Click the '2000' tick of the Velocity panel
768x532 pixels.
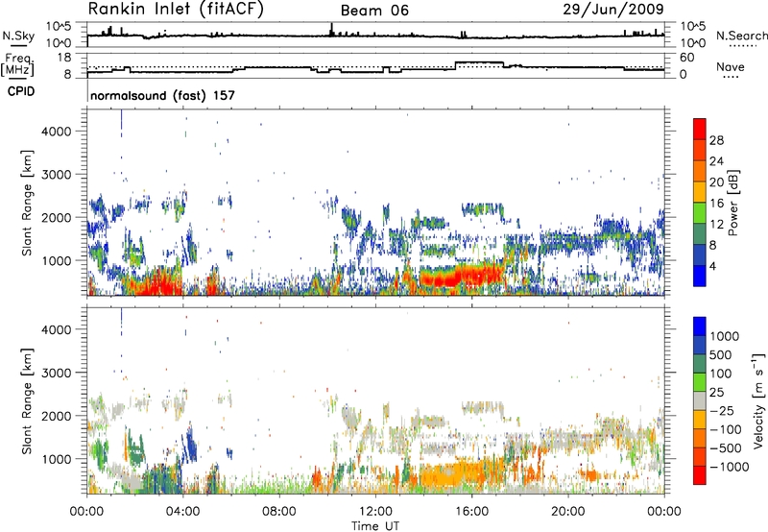tap(57, 416)
